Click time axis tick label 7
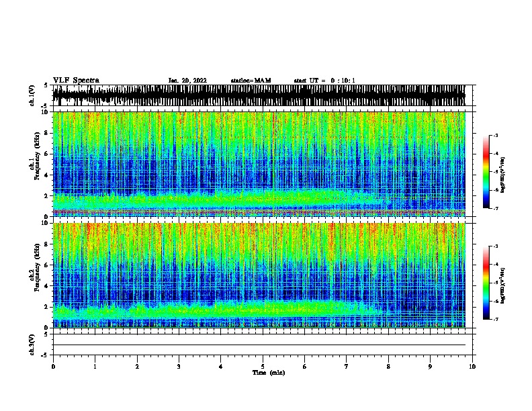The width and height of the screenshot is (532, 411). 347,367
